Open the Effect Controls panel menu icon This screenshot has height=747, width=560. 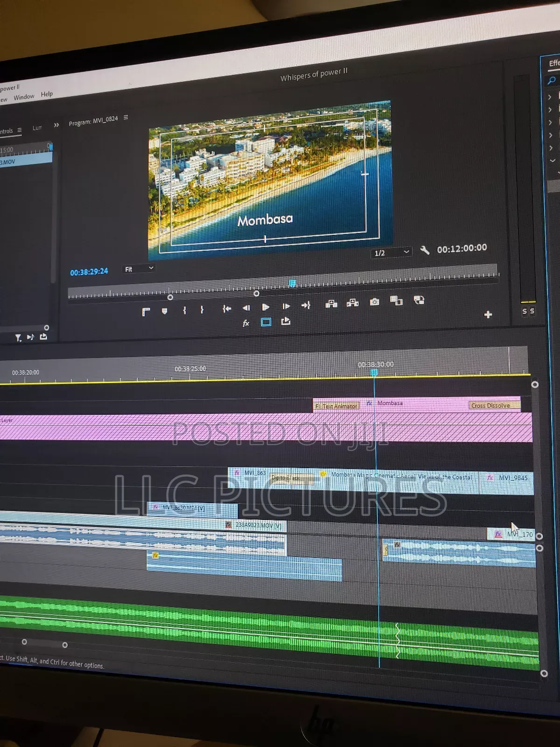(20, 130)
